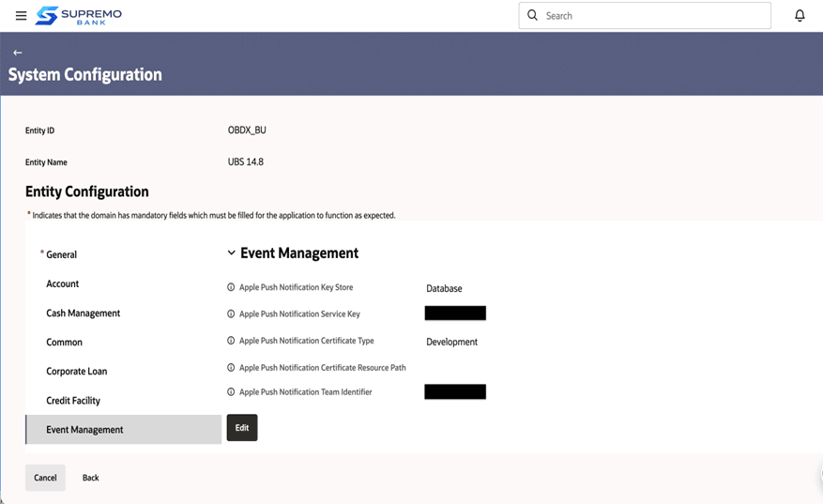Click the Entity Configuration heading
The image size is (823, 504).
click(87, 191)
